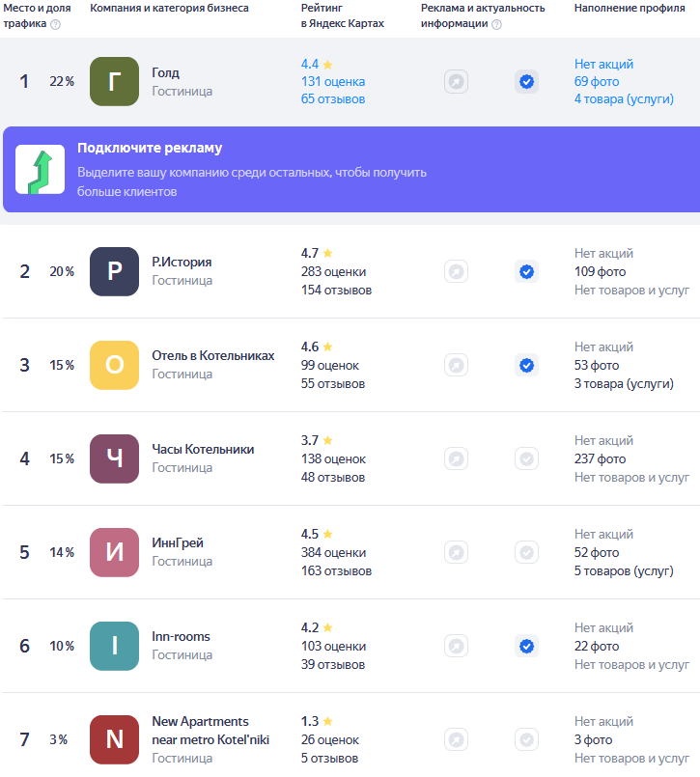Image resolution: width=700 pixels, height=777 pixels.
Task: Click the purple 'Ч' logo of Часы Котельники
Action: click(114, 458)
